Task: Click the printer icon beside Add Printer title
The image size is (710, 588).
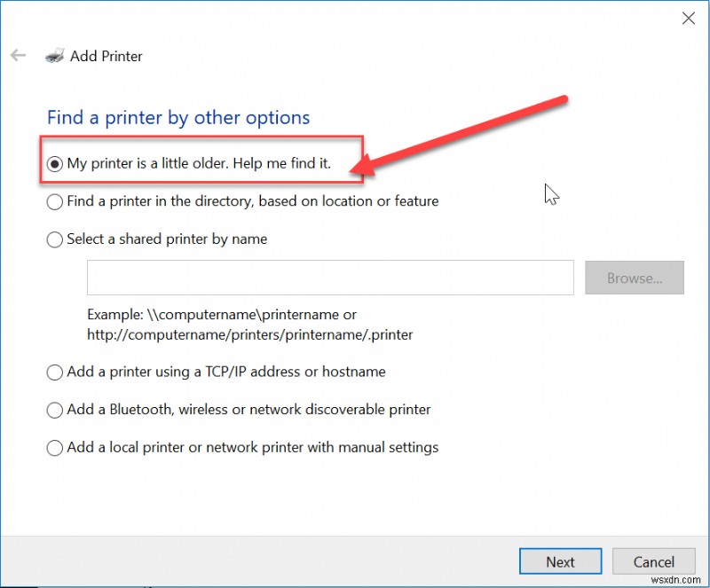Action: (55, 56)
